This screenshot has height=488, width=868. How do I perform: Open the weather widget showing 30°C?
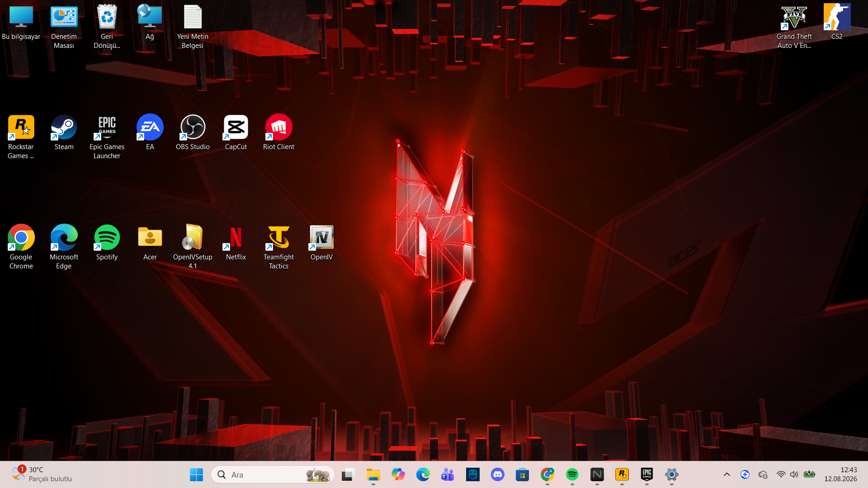(x=42, y=475)
